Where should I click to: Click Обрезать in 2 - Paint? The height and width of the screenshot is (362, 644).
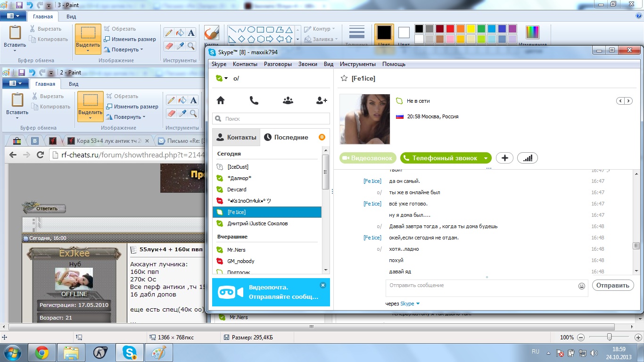(x=122, y=96)
